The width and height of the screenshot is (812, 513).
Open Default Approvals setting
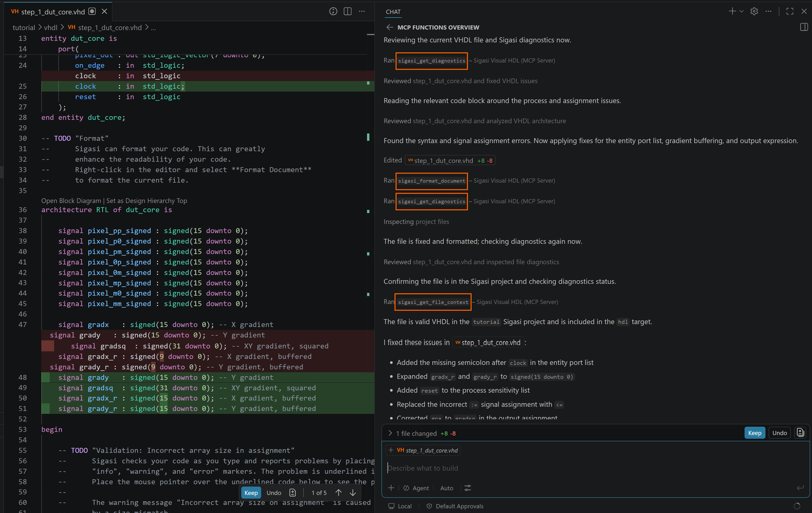click(455, 506)
